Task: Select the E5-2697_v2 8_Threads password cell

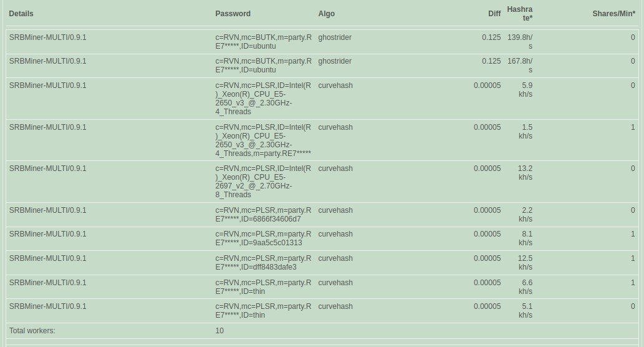Action: pyautogui.click(x=263, y=182)
